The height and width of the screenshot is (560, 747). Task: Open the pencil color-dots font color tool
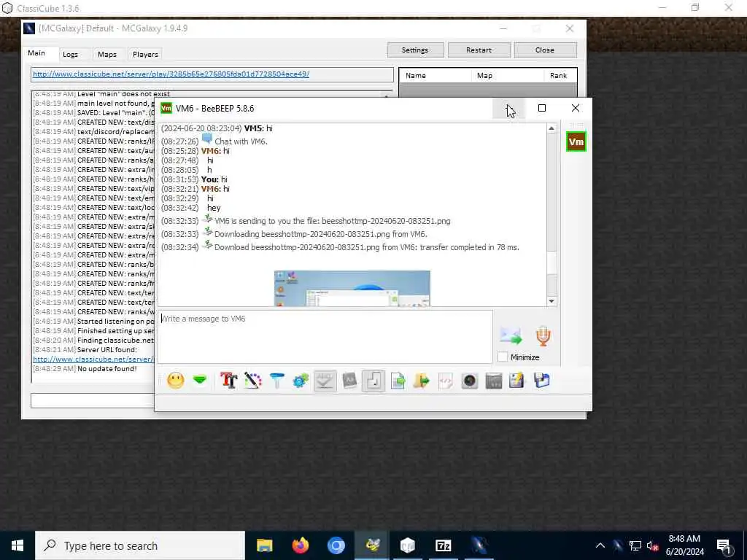[253, 381]
